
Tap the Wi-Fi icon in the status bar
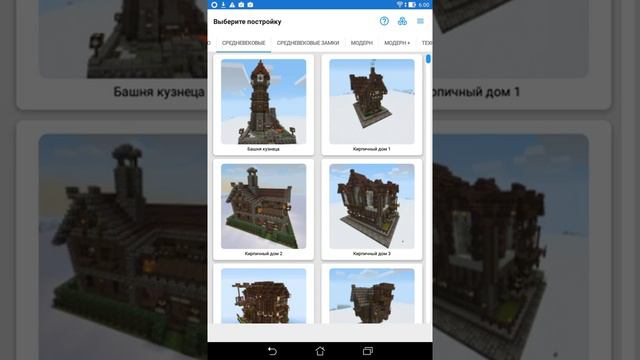tap(400, 4)
